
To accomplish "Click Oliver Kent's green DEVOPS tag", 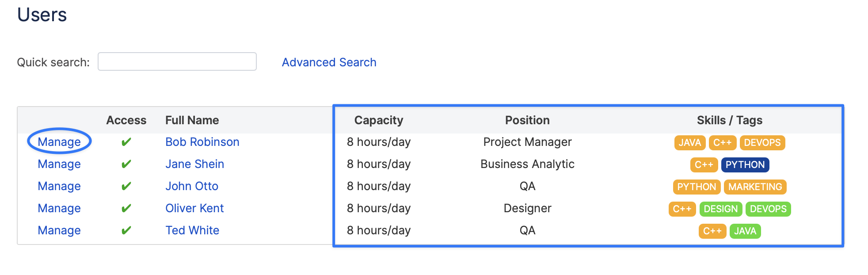I will pos(768,209).
